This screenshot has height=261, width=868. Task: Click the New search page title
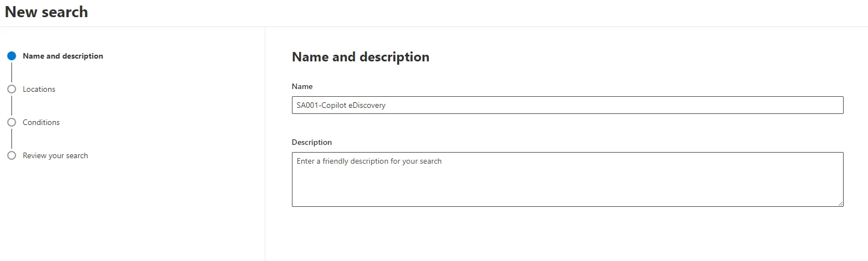[x=47, y=12]
